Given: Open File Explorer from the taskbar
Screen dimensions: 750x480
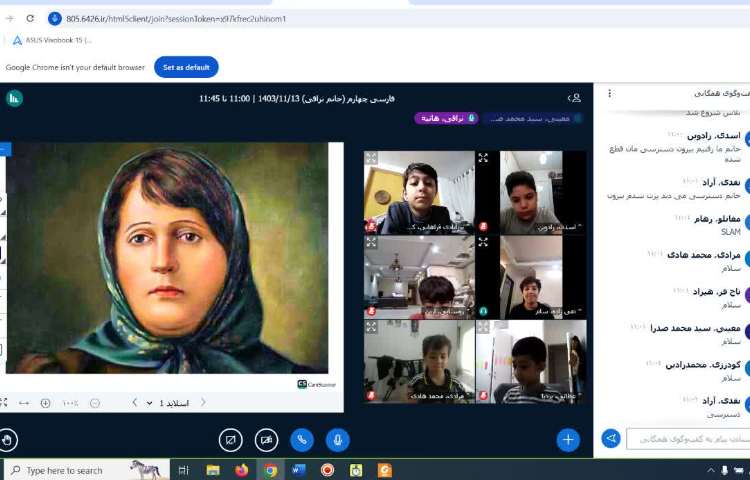Looking at the screenshot, I should pyautogui.click(x=213, y=470).
